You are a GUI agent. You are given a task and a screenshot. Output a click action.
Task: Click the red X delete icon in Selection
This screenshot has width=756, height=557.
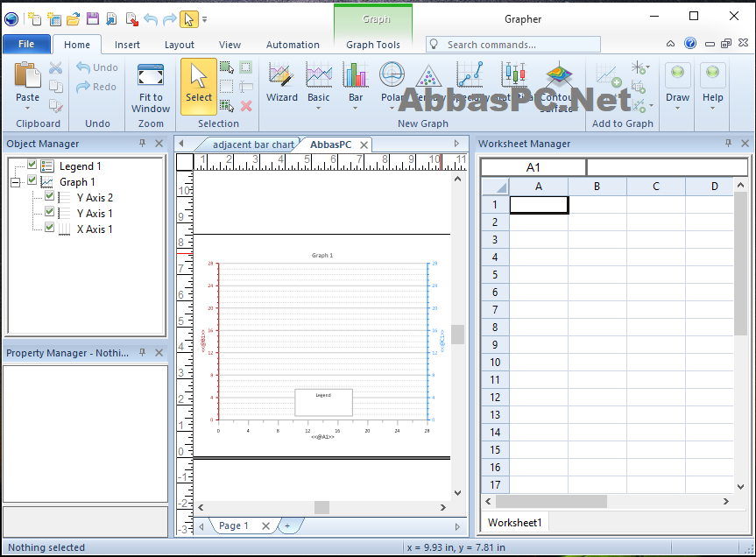pos(246,106)
